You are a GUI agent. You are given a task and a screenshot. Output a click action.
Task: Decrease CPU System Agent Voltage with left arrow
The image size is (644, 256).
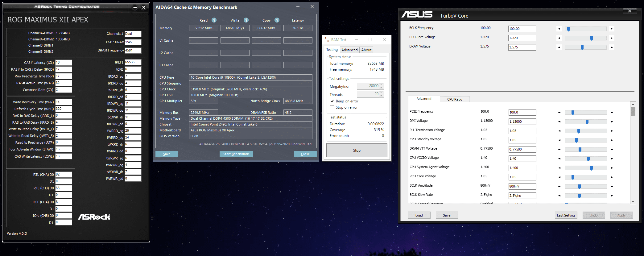coord(559,168)
